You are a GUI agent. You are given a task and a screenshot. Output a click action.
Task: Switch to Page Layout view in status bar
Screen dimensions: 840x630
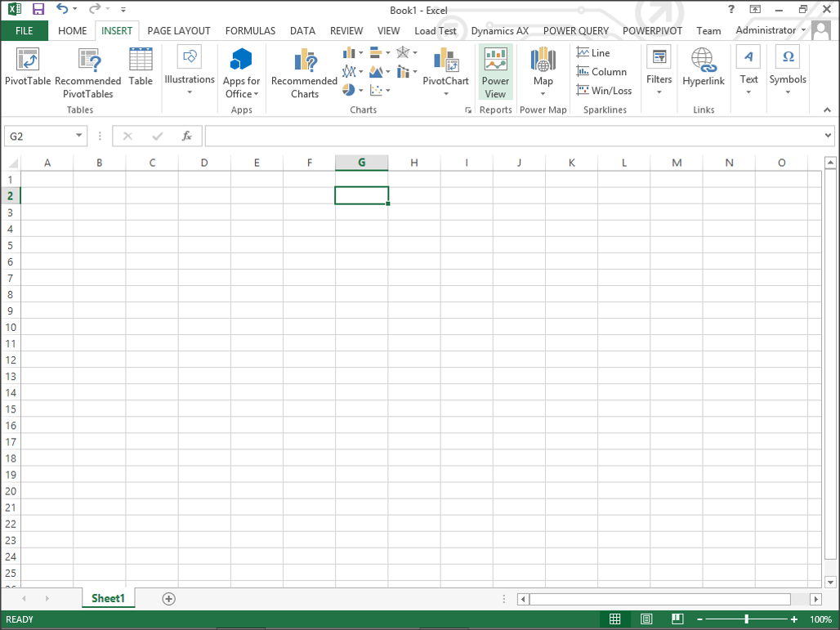[646, 619]
